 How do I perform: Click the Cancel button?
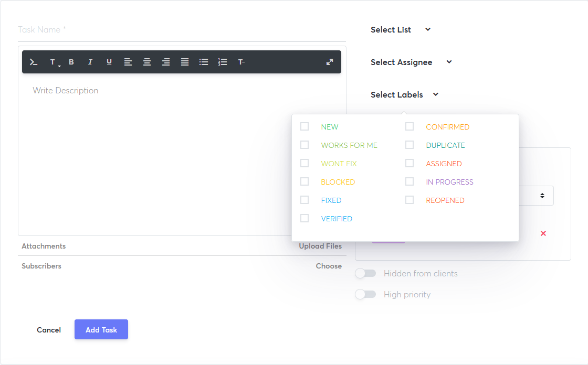[49, 330]
